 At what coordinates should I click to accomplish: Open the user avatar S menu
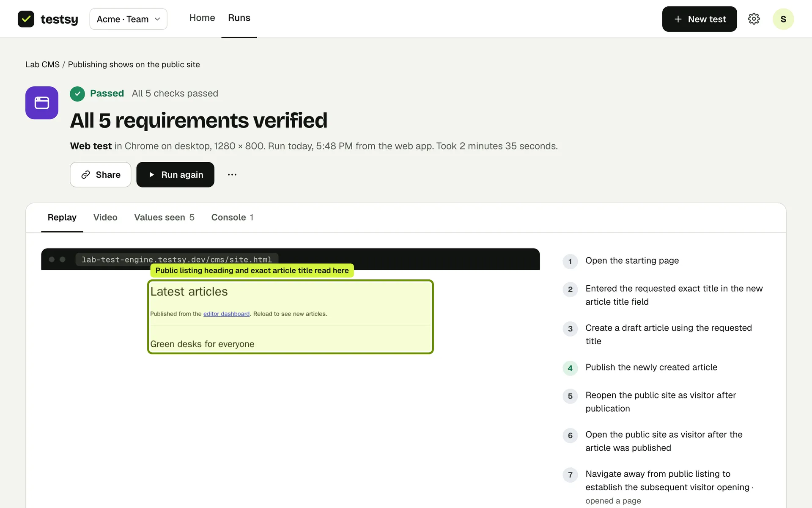[783, 19]
